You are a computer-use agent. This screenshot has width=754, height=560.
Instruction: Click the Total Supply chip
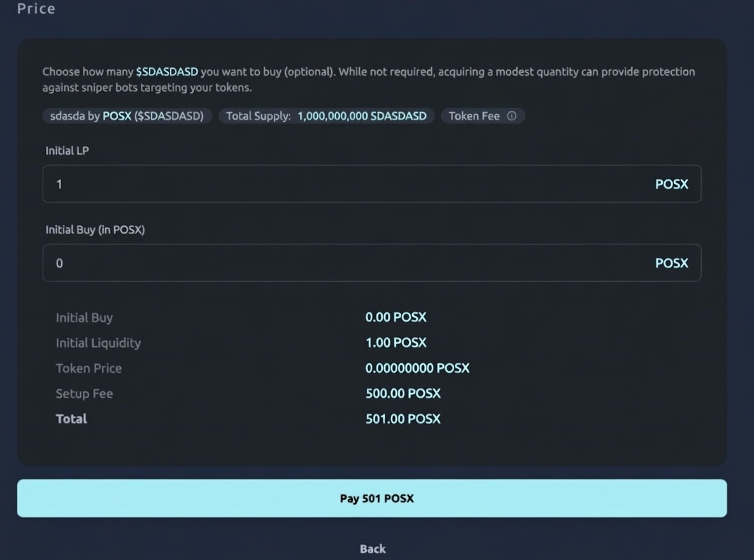[327, 116]
